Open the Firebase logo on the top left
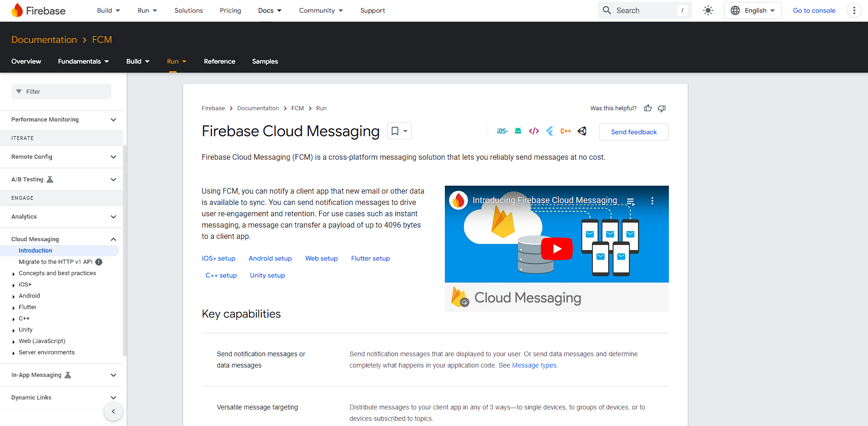This screenshot has height=426, width=868. pyautogui.click(x=39, y=10)
